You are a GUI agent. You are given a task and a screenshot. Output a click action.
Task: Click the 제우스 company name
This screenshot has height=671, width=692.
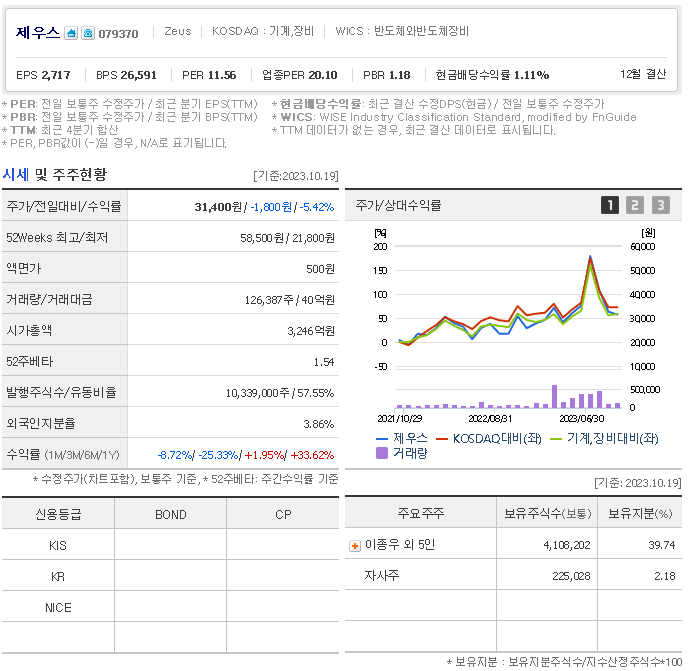pos(38,33)
